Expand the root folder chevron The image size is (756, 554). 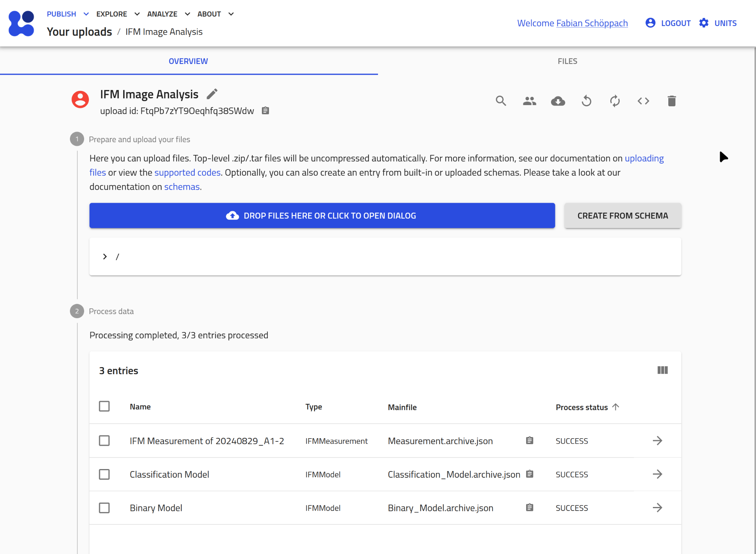pyautogui.click(x=105, y=257)
